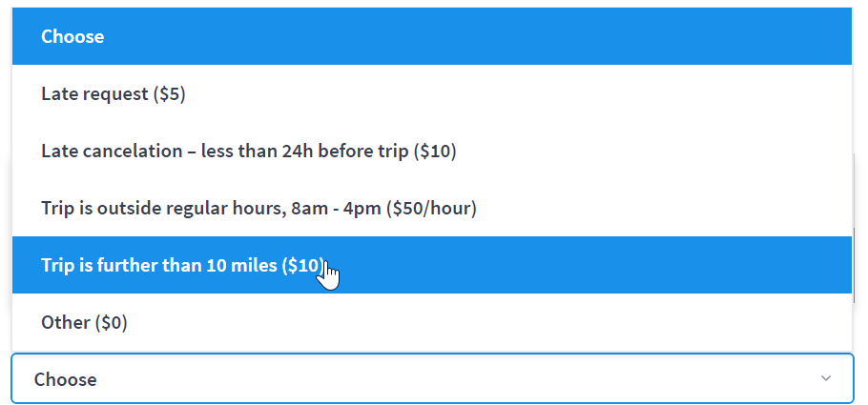Screen dimensions: 868x405
Task: Click the chevron arrow in Choose box
Action: tap(825, 378)
